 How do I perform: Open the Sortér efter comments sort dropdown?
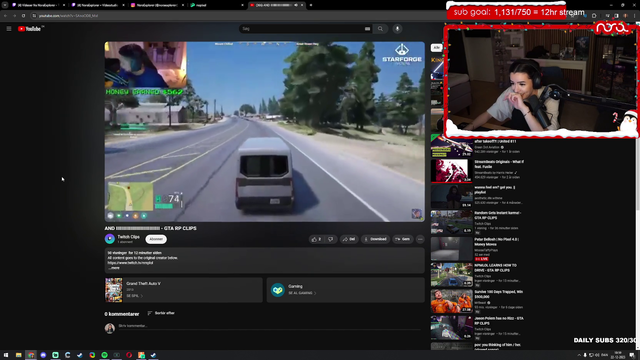161,313
